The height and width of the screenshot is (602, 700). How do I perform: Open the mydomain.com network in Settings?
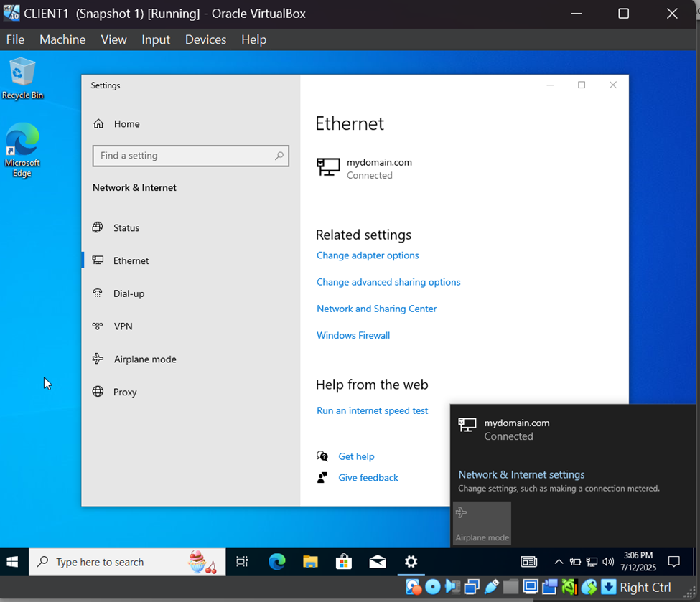pyautogui.click(x=364, y=169)
